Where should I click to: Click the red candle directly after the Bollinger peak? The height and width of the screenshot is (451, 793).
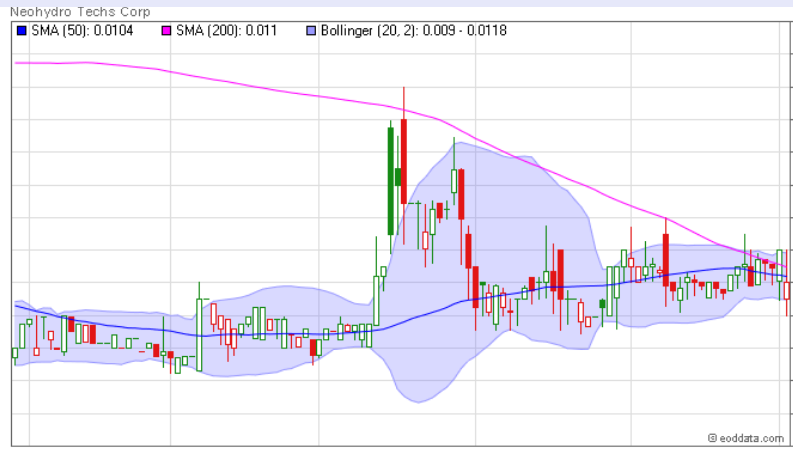(x=462, y=195)
